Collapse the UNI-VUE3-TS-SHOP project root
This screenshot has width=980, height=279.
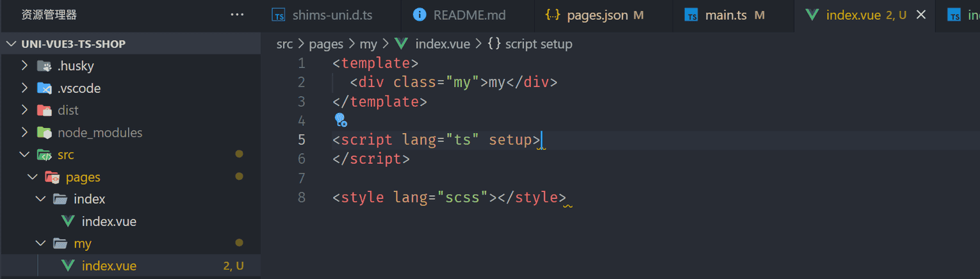tap(12, 44)
